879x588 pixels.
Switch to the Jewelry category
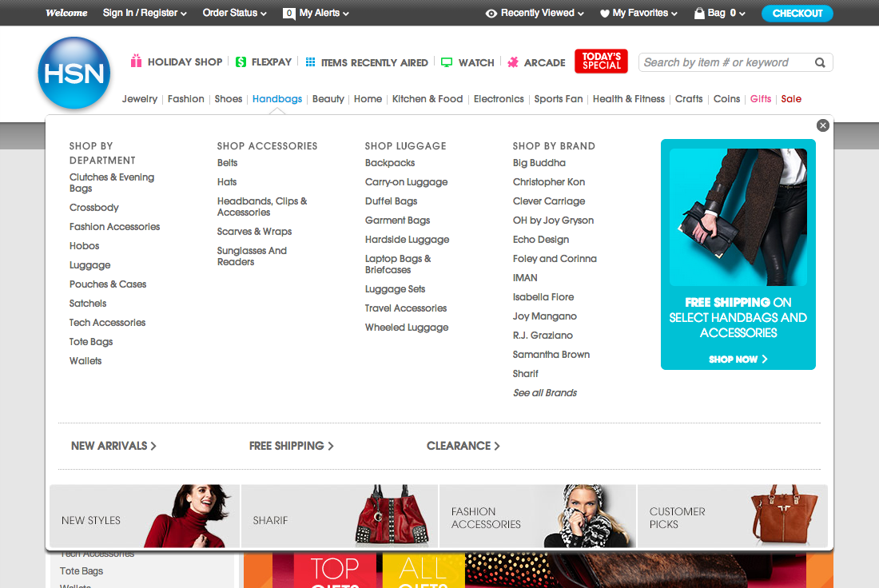click(x=140, y=98)
